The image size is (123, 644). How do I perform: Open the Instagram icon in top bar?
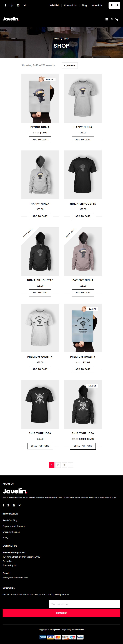(18, 5)
